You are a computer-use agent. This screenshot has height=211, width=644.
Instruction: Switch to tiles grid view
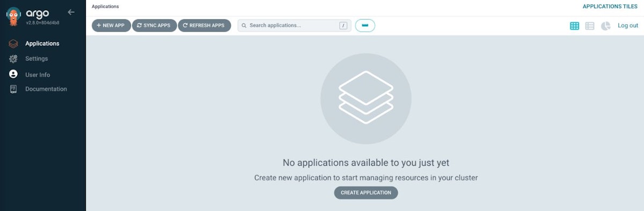[x=575, y=26]
